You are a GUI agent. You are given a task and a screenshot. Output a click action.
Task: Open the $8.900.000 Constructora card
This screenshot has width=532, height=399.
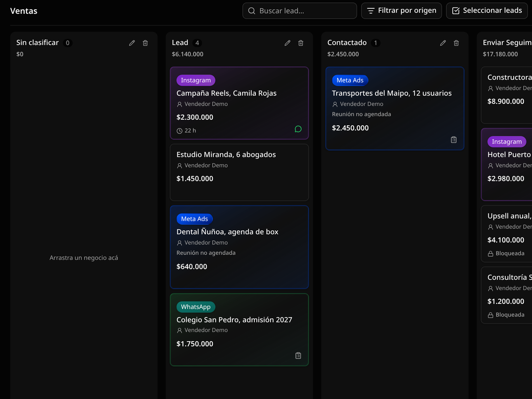click(506, 95)
